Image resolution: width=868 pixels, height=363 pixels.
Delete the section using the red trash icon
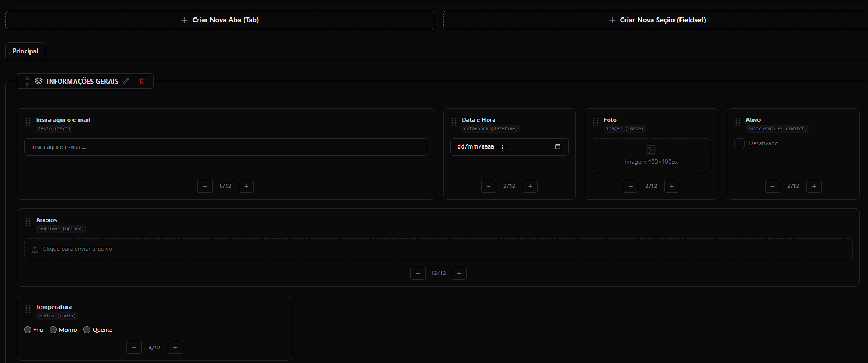[x=142, y=81]
